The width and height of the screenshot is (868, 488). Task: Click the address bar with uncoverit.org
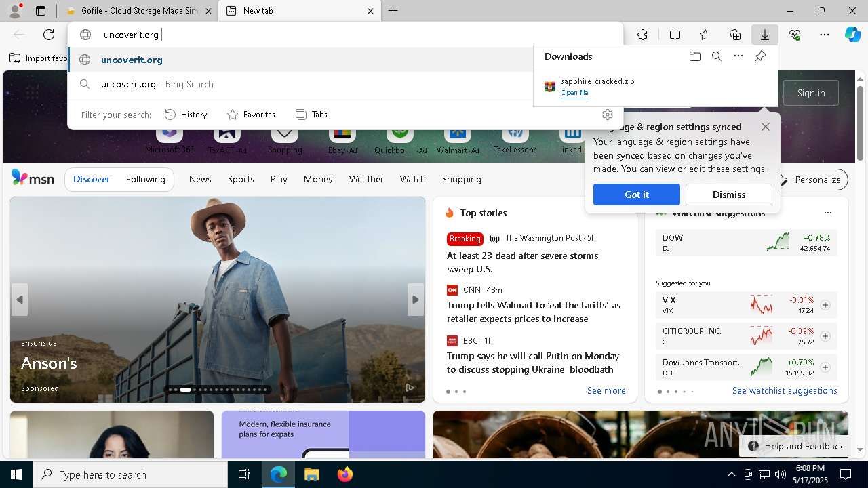point(346,35)
